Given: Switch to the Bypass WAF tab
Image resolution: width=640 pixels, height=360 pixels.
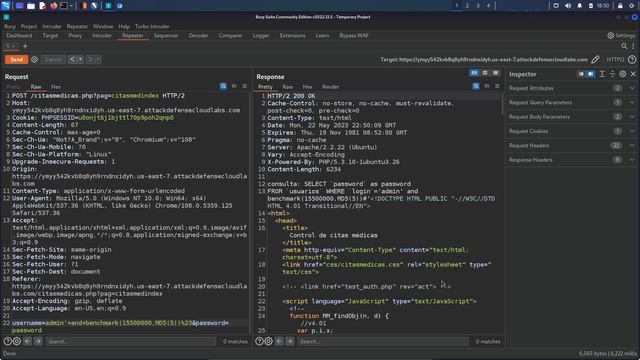Looking at the screenshot, I should coord(354,36).
